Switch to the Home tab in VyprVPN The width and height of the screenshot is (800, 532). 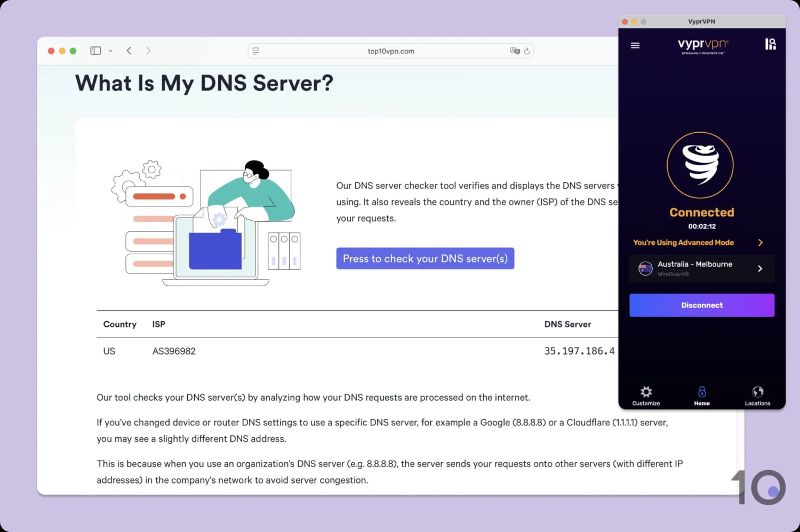point(702,396)
